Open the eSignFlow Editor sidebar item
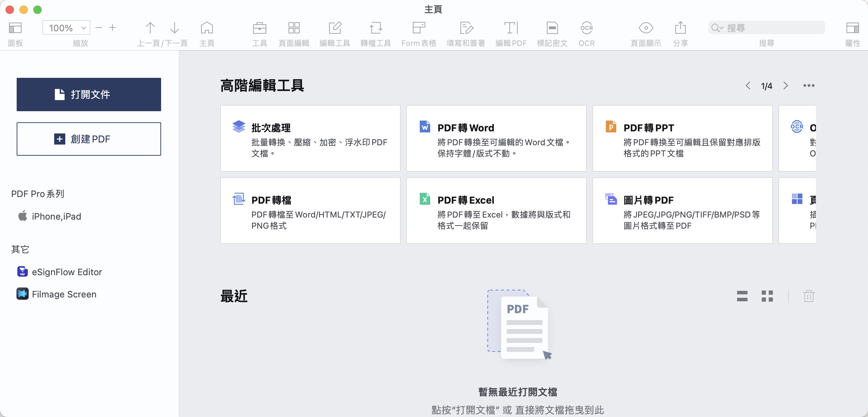The height and width of the screenshot is (417, 868). pos(67,272)
